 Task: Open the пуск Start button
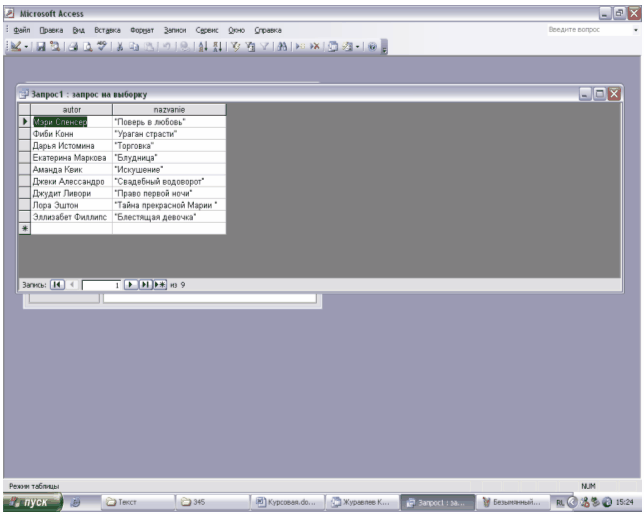(x=31, y=503)
